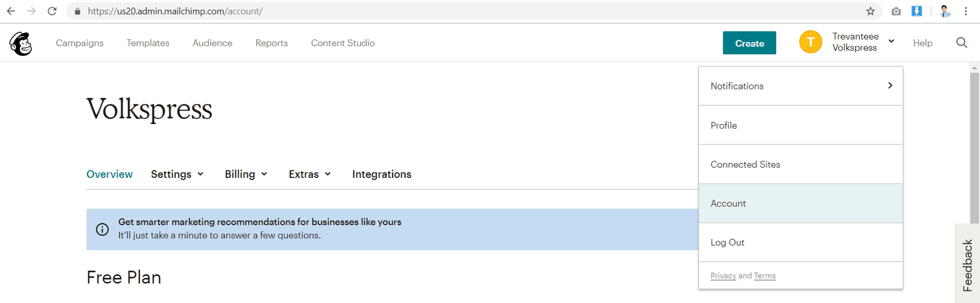Screen dimensions: 980x303
Task: Expand the Extras dropdown tab
Action: [x=310, y=174]
